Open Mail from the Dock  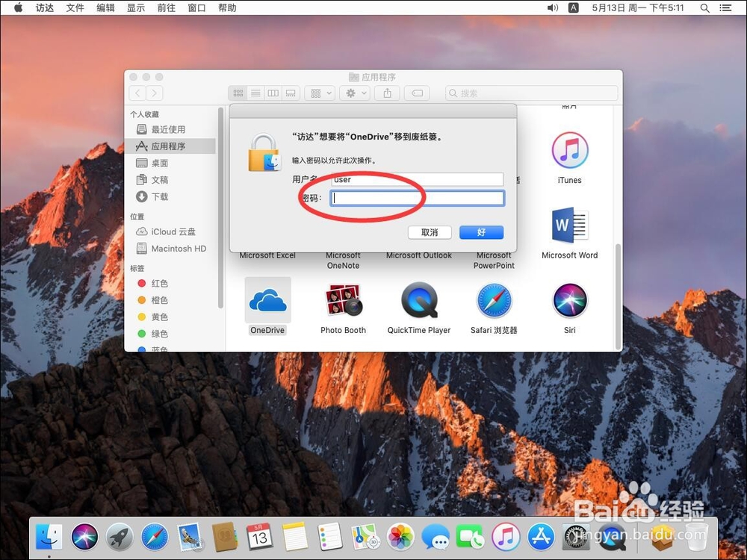point(190,537)
